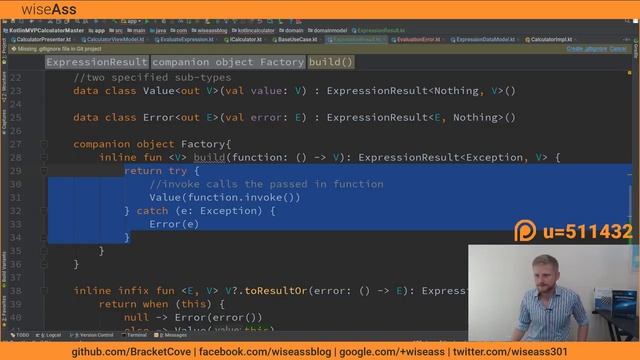Image resolution: width=640 pixels, height=360 pixels.
Task: Open the Version Control tool window
Action: (91, 335)
